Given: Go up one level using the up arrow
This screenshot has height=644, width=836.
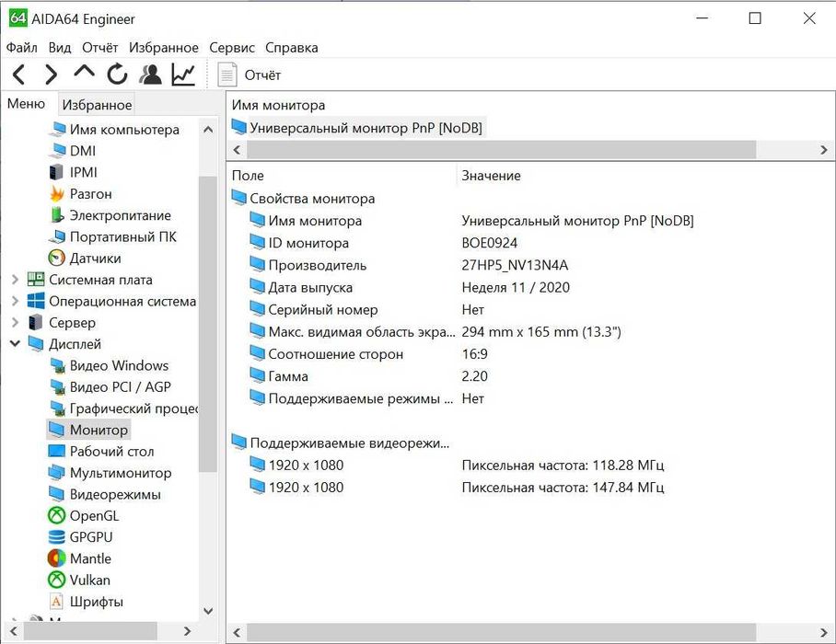Looking at the screenshot, I should pos(84,73).
